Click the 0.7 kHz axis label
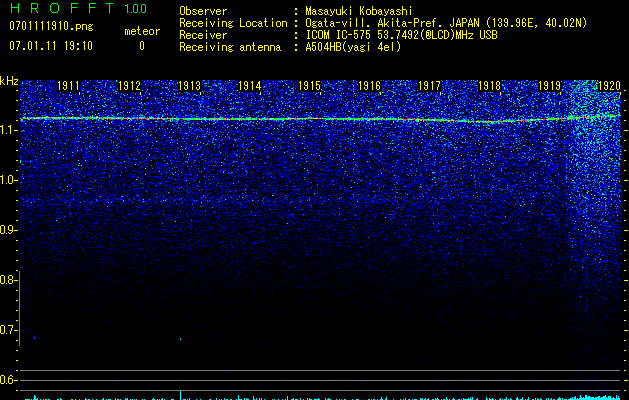This screenshot has height=400, width=629. click(x=8, y=330)
